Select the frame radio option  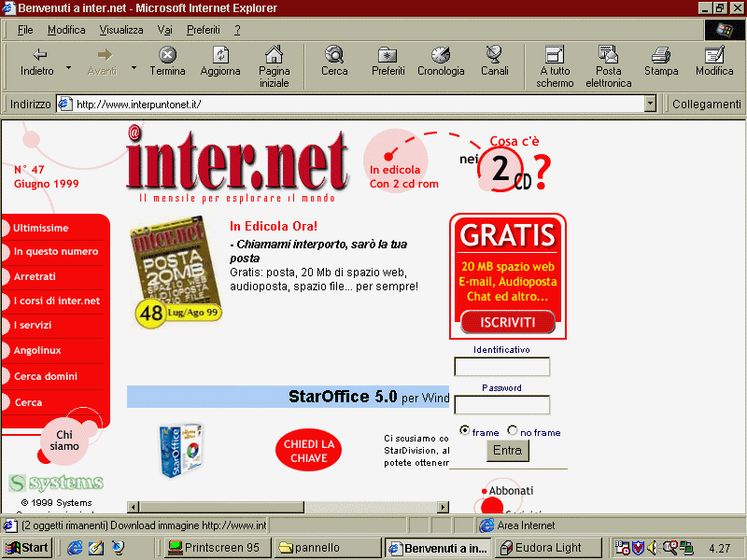point(464,430)
